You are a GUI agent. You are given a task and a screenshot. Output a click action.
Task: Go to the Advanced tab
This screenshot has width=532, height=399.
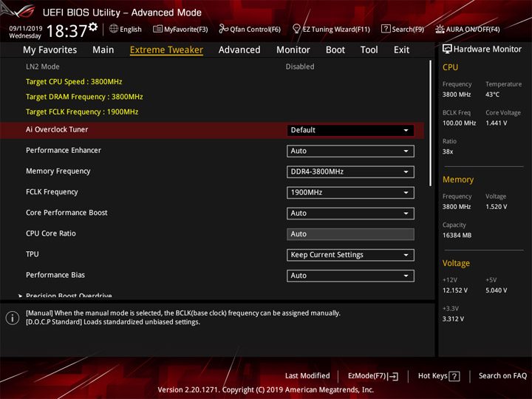[x=239, y=50]
